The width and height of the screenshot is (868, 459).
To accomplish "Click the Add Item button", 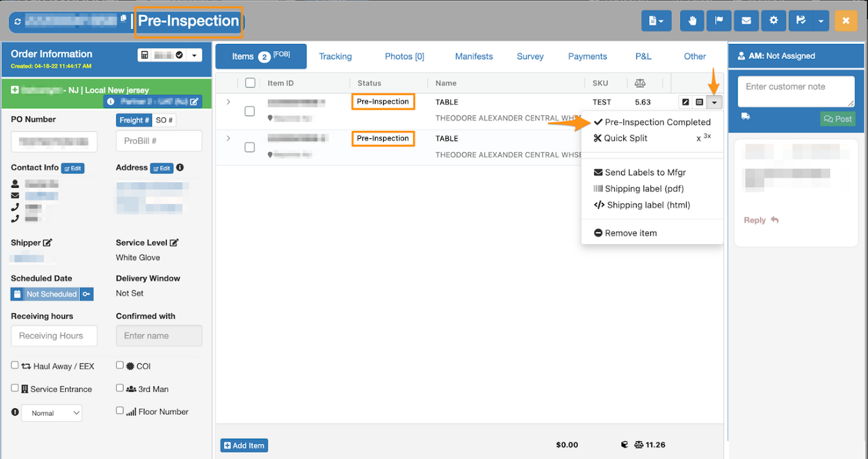I will pyautogui.click(x=244, y=445).
